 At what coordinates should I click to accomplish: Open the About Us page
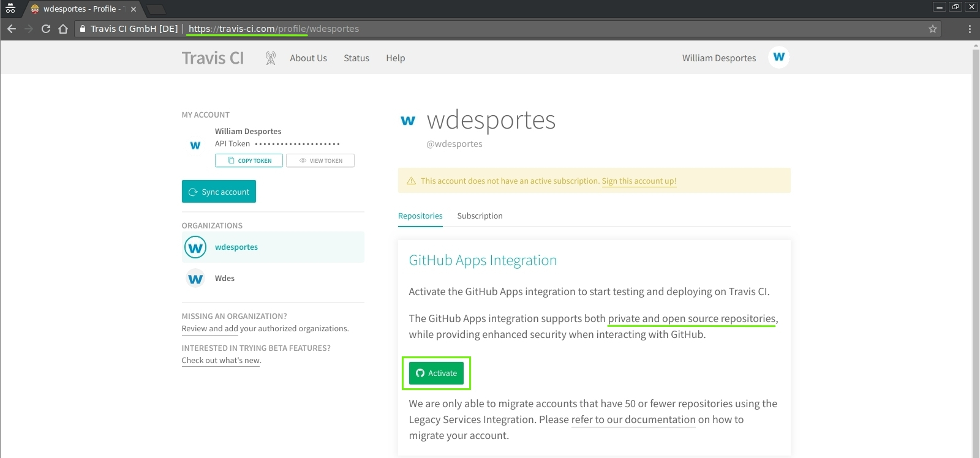(x=309, y=58)
